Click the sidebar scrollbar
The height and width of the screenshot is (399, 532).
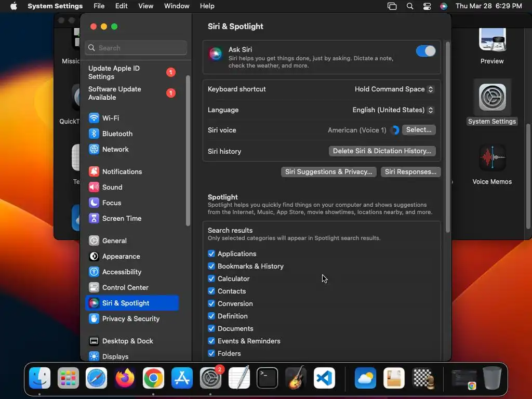pos(188,150)
